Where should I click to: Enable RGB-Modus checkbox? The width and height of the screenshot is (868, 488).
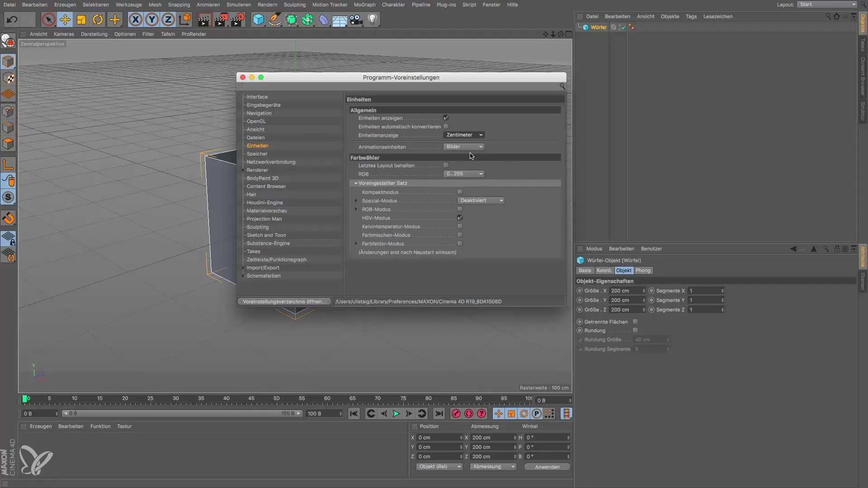point(460,209)
